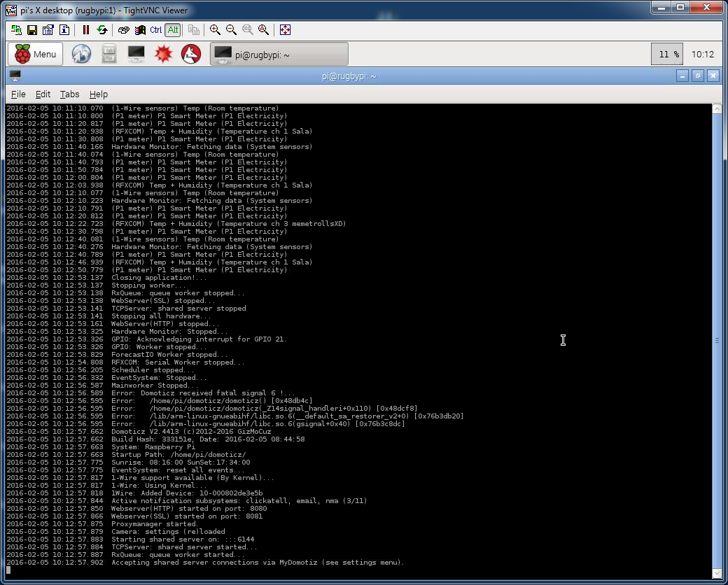Open the Connection options icon
This screenshot has width=728, height=585.
coord(48,29)
